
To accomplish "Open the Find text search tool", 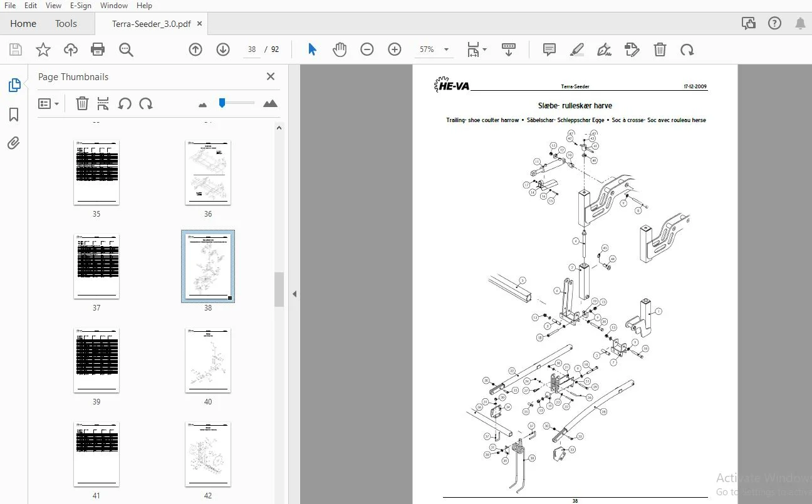I will pyautogui.click(x=126, y=49).
